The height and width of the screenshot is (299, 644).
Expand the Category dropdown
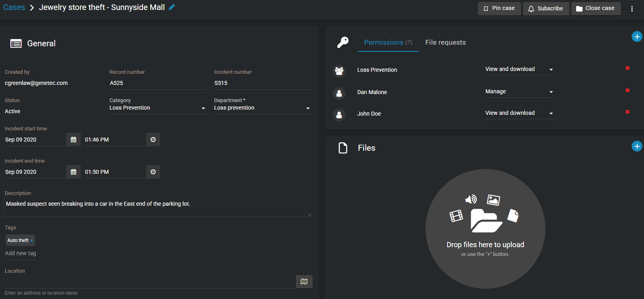click(158, 108)
